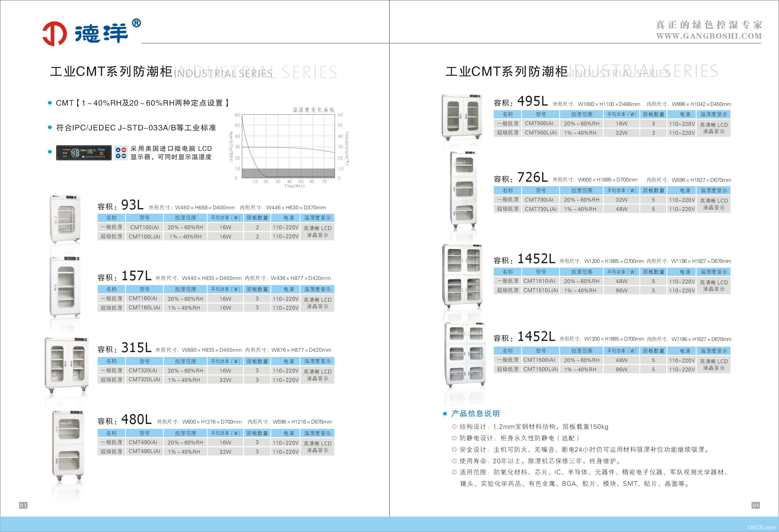This screenshot has height=532, width=779.
Task: Click model cell CMT500L(A)
Action: [x=540, y=133]
